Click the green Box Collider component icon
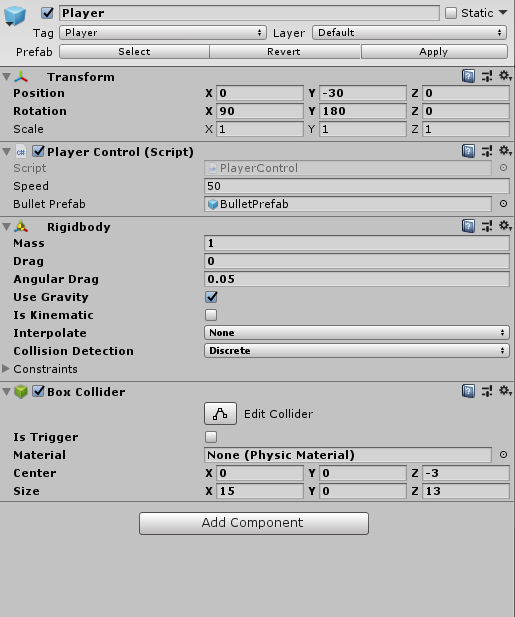This screenshot has height=617, width=515. (21, 392)
